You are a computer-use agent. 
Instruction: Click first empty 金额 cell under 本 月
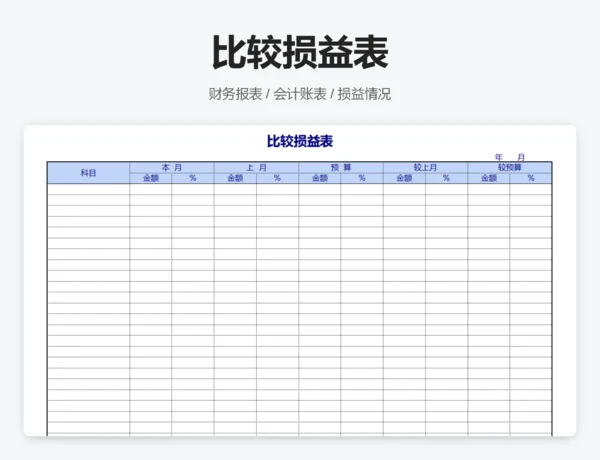pyautogui.click(x=151, y=189)
